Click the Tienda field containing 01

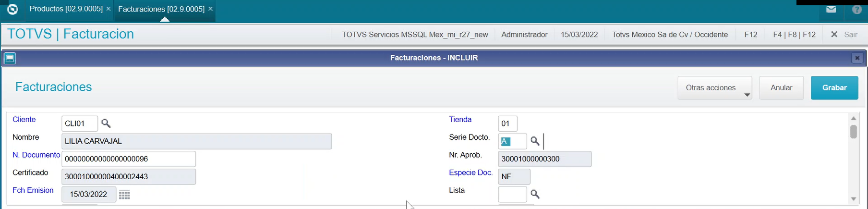[x=507, y=123]
